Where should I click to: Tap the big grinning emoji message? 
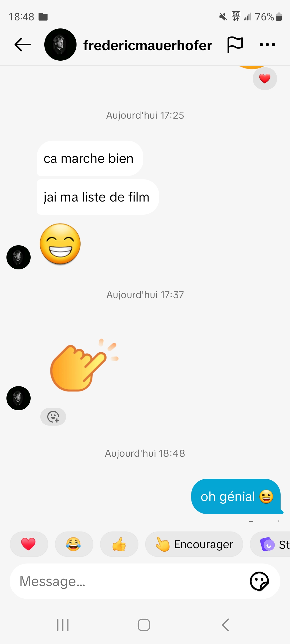(x=60, y=244)
